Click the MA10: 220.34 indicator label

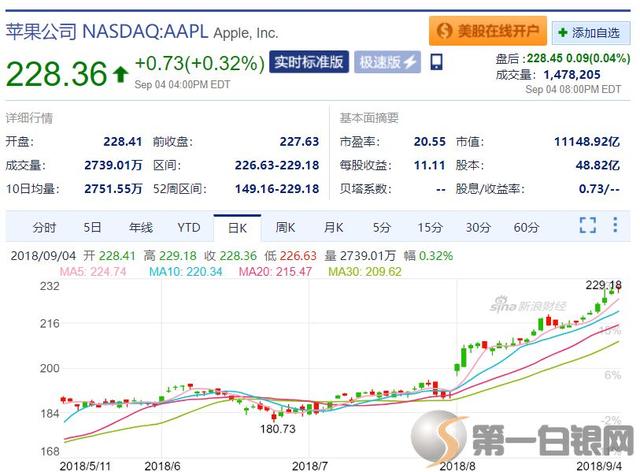point(186,272)
